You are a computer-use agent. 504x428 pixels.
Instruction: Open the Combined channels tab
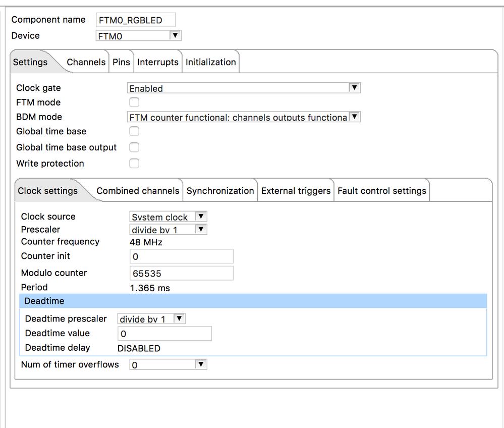(x=138, y=191)
